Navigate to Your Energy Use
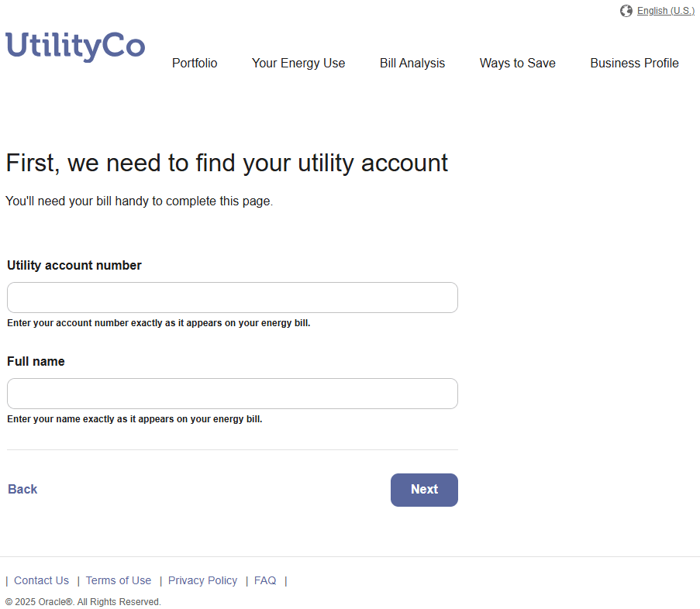Image resolution: width=700 pixels, height=609 pixels. pos(298,64)
